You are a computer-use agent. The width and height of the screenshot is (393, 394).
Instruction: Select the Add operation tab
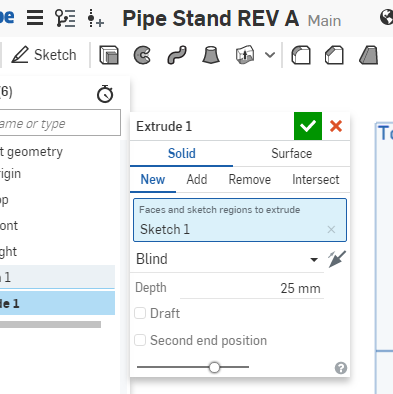coord(197,180)
